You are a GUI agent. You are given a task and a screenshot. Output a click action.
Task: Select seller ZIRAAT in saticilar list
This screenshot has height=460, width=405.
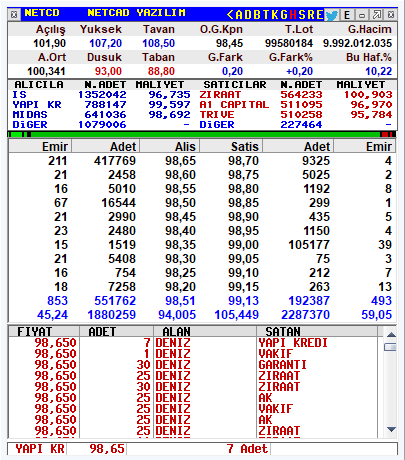296,95
